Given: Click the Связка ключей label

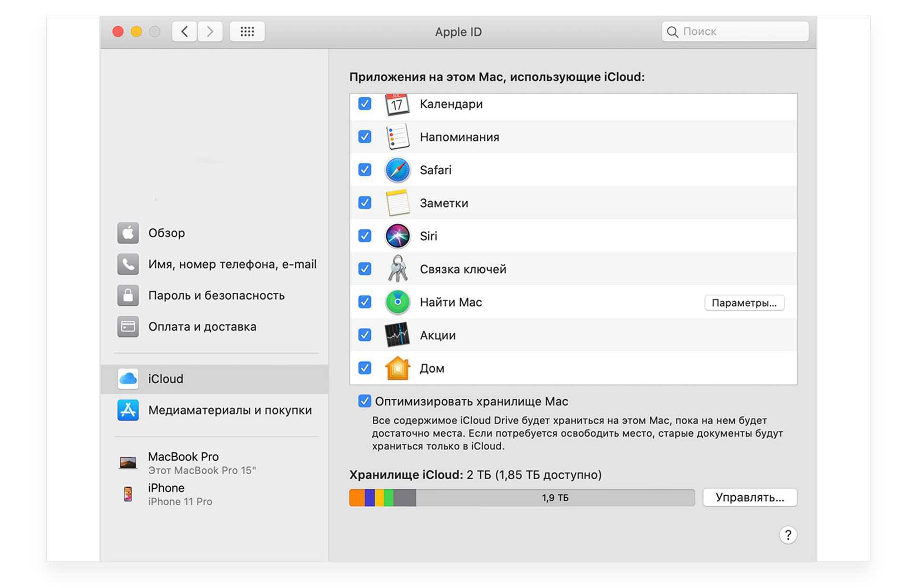Looking at the screenshot, I should tap(463, 269).
